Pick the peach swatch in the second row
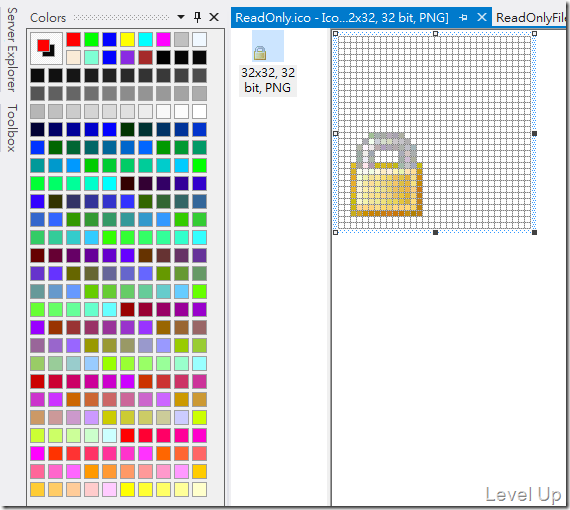 pyautogui.click(x=73, y=57)
